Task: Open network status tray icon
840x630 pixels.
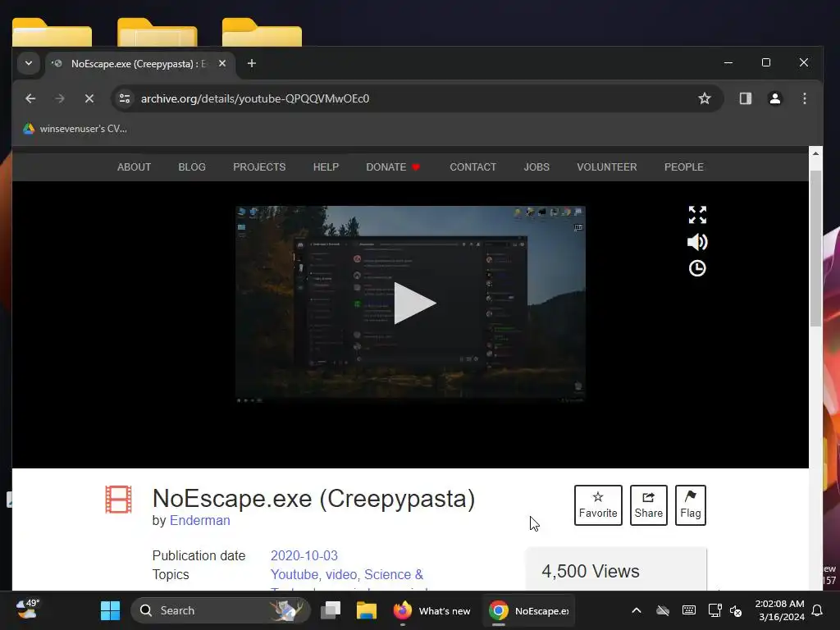Action: pos(714,610)
